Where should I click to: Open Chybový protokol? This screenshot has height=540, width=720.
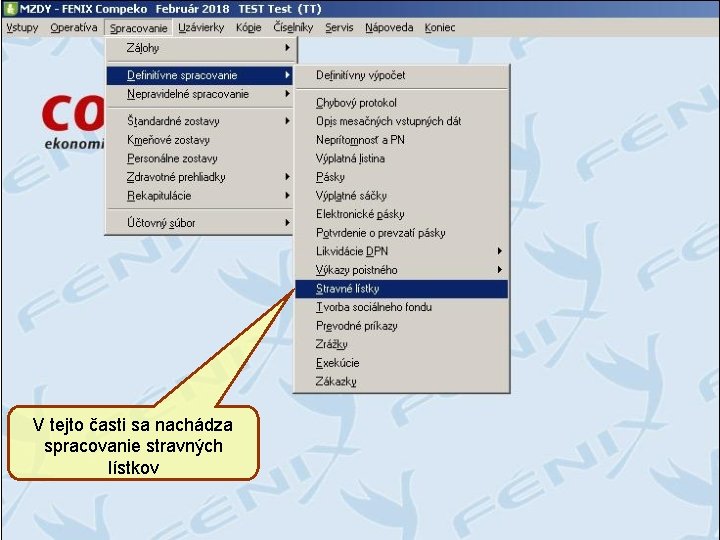[x=402, y=103]
